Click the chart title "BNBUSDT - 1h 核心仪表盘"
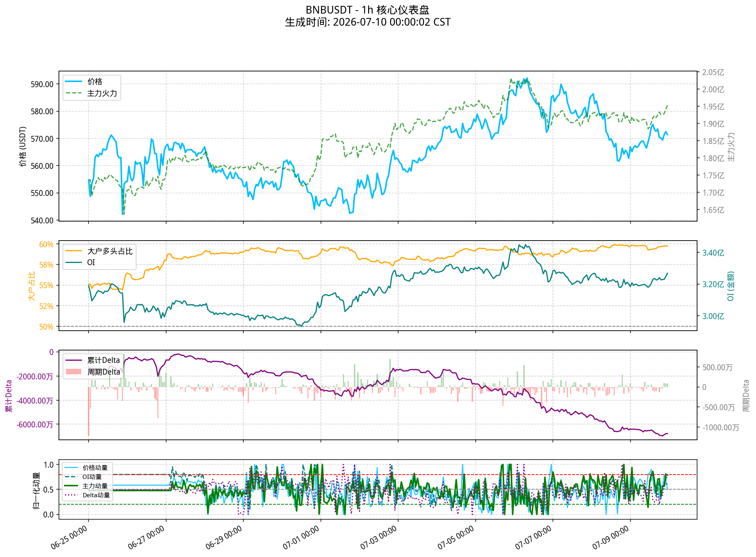This screenshot has height=557, width=756. tap(367, 10)
